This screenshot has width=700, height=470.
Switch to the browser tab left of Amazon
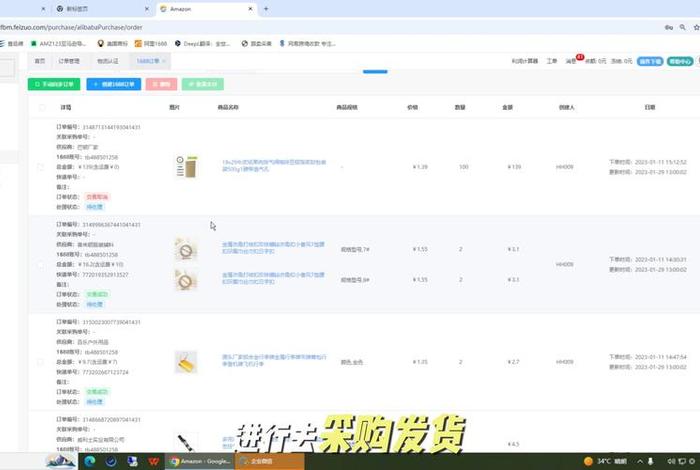(x=103, y=9)
